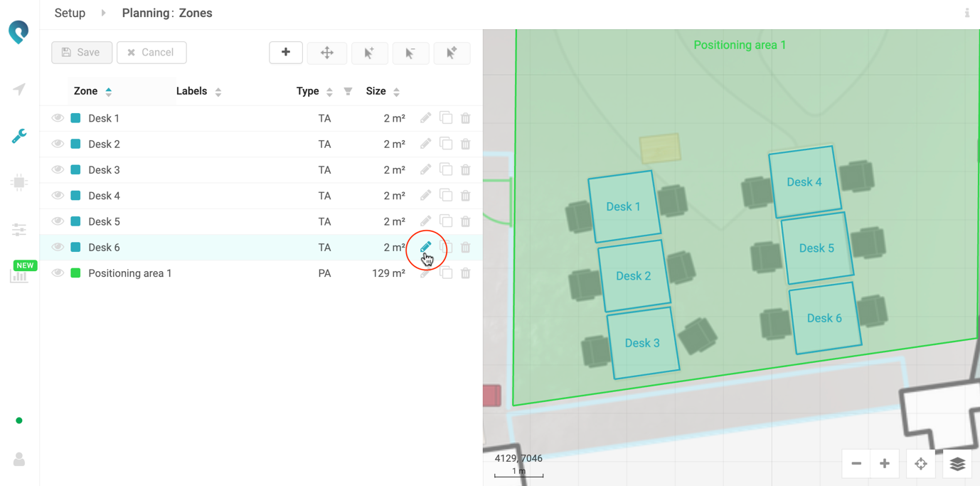980x486 pixels.
Task: Open the map layers button
Action: (x=957, y=464)
